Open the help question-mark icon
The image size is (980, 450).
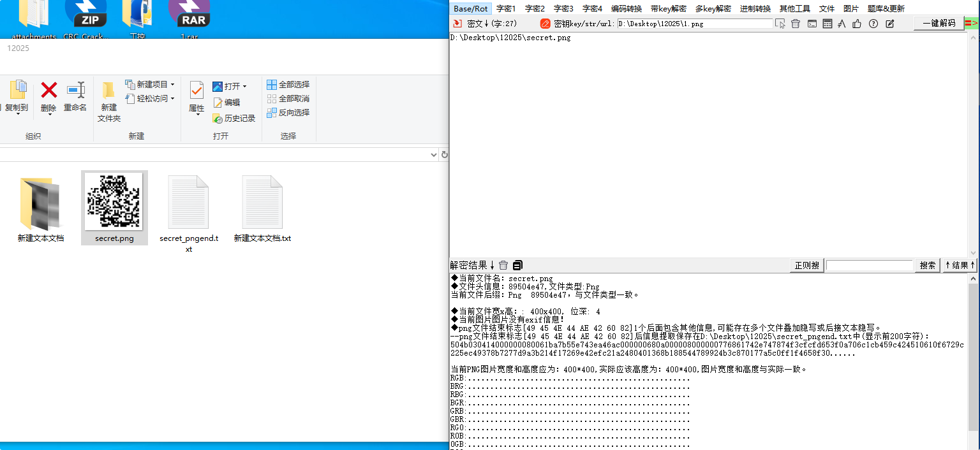coord(873,24)
